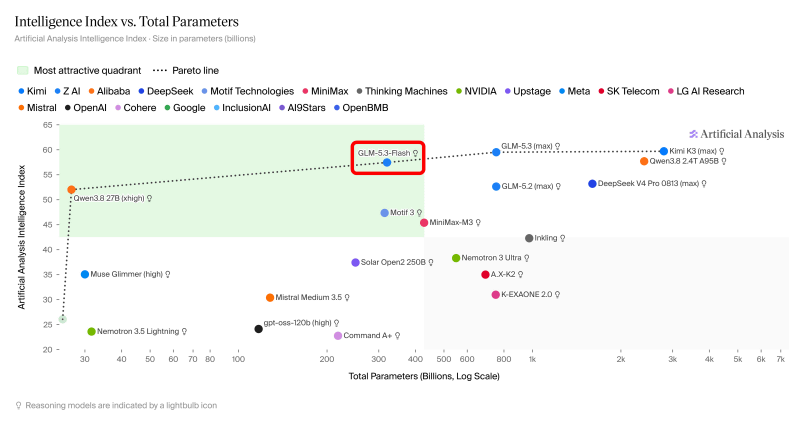Click the Thinking Machines legend label
The image size is (800, 422).
[x=406, y=91]
